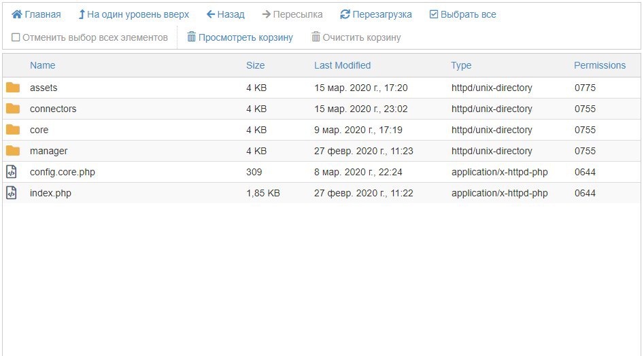644x356 pixels.
Task: Click size 4 KB in core row
Action: 256,130
